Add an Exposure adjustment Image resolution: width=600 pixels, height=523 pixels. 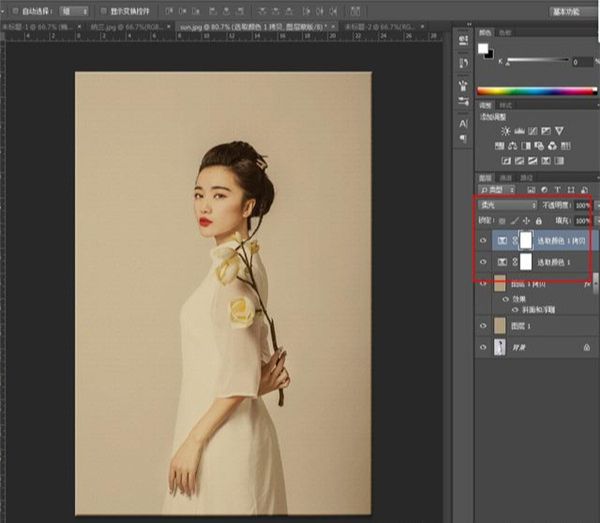546,131
